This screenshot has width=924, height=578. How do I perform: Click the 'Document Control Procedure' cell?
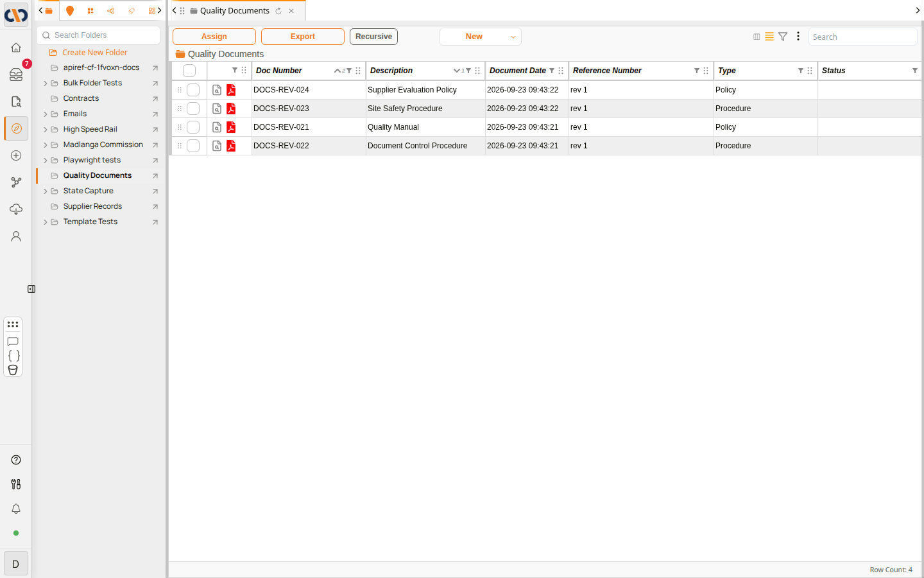click(425, 146)
